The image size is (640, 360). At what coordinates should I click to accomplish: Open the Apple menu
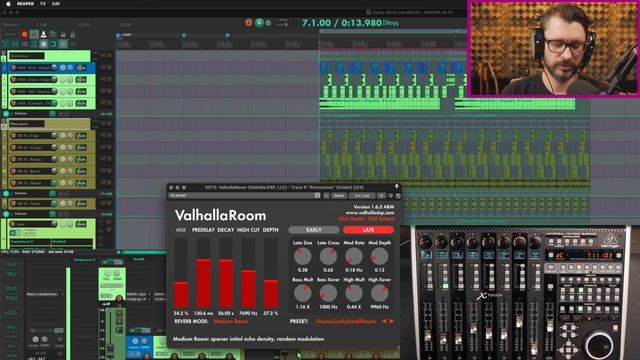(8, 4)
